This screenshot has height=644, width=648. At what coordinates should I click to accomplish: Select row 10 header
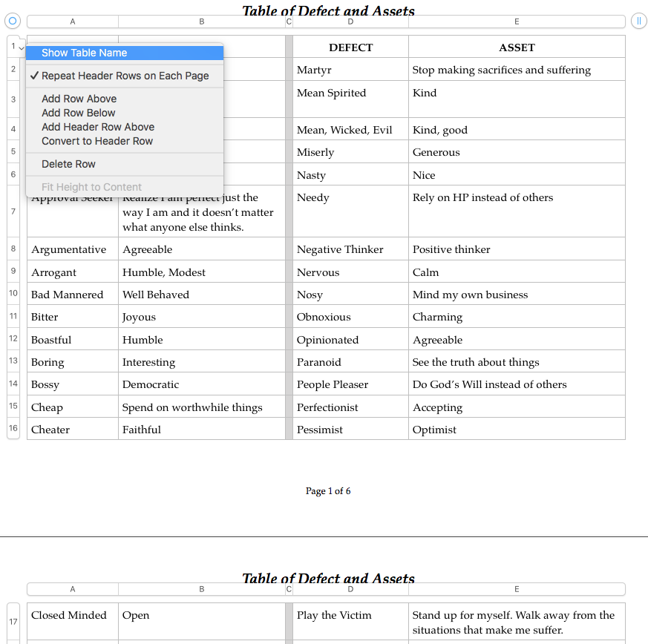click(x=13, y=293)
